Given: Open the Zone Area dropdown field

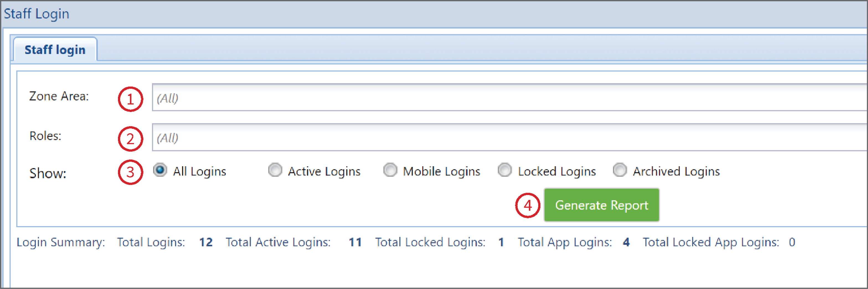Looking at the screenshot, I should [x=510, y=98].
